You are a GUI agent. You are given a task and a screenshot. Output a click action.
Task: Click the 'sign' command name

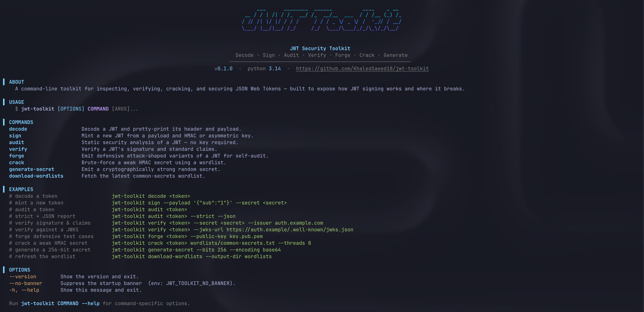point(15,136)
